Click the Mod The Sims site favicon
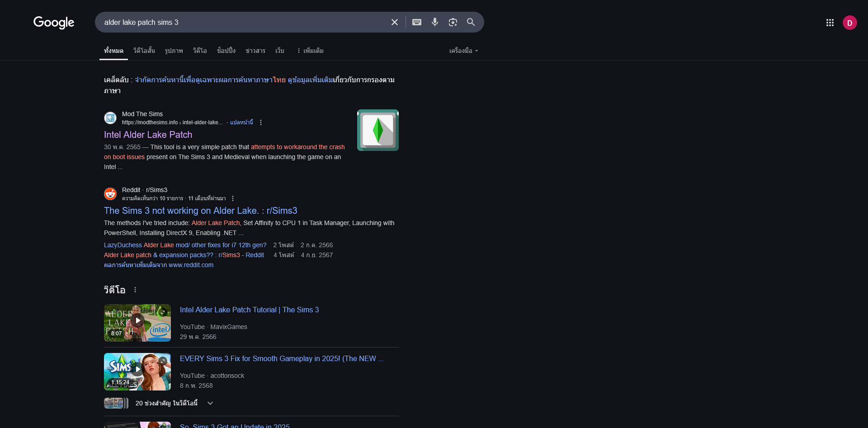 110,118
